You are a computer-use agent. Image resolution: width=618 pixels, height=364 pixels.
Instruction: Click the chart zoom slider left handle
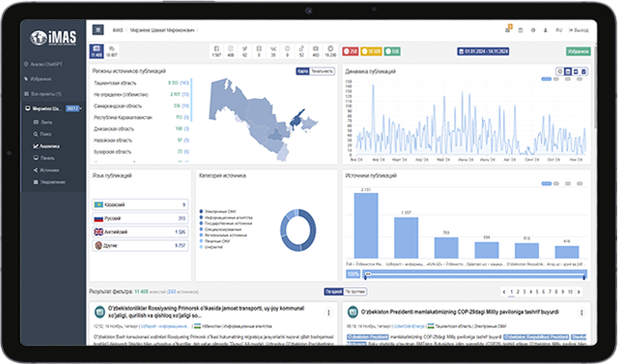365,277
